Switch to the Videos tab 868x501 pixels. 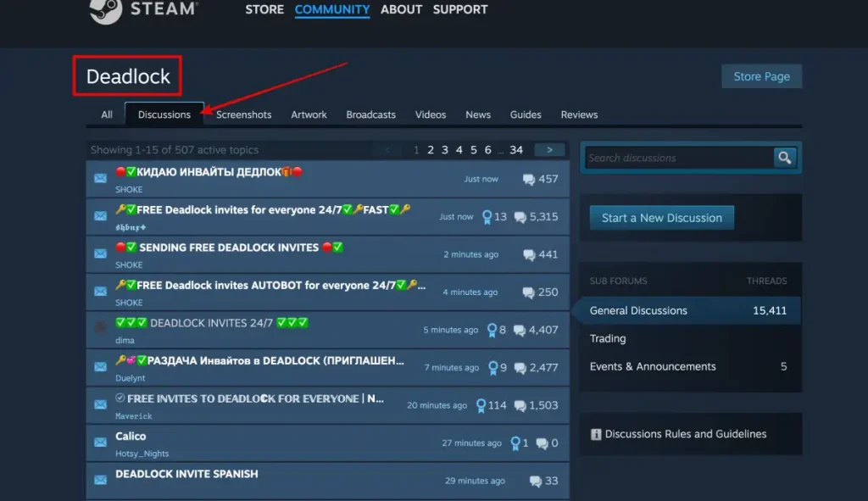click(431, 114)
